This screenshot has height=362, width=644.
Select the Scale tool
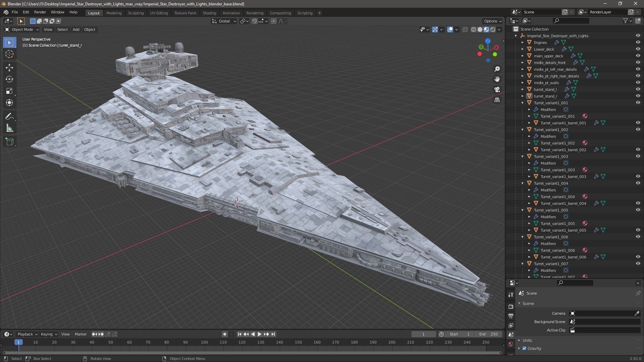pyautogui.click(x=9, y=91)
